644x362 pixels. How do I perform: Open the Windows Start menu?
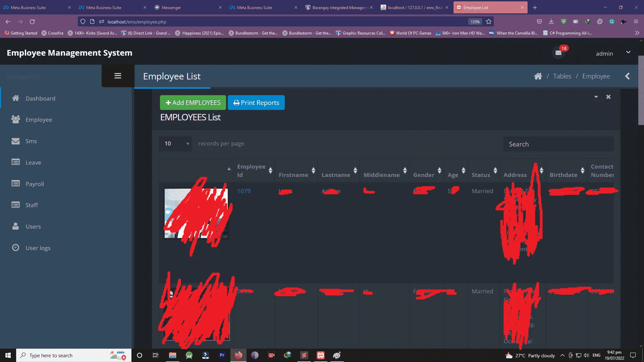(x=8, y=355)
